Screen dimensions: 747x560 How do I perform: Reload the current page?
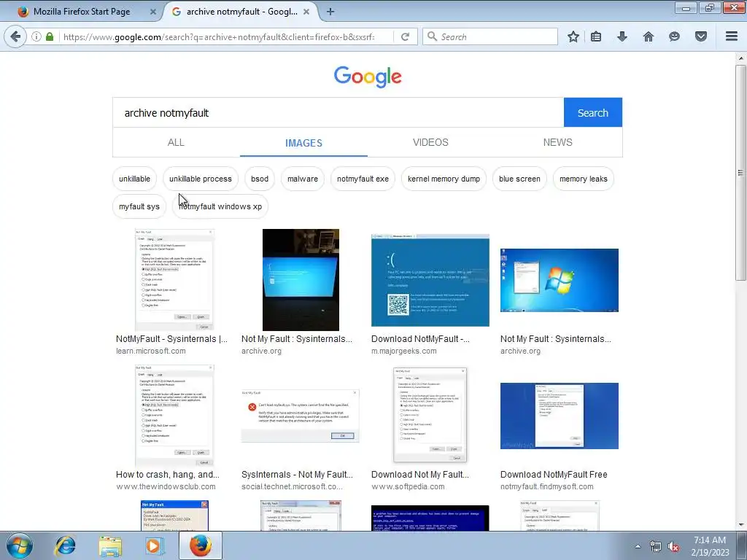coord(405,36)
